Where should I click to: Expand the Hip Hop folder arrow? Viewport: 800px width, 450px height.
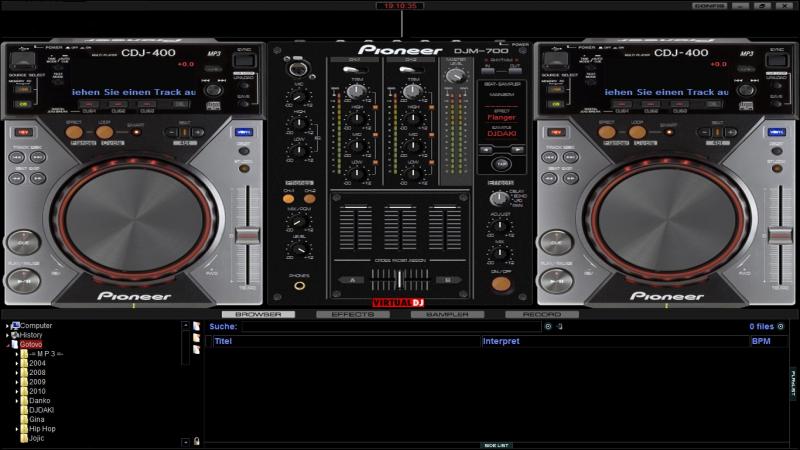pos(17,429)
